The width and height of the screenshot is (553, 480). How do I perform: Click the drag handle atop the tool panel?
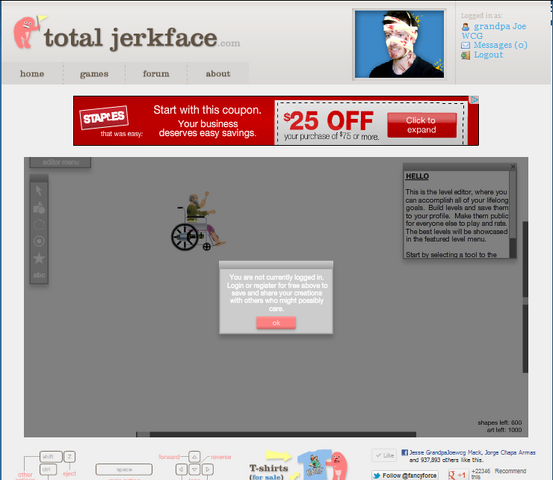point(39,178)
